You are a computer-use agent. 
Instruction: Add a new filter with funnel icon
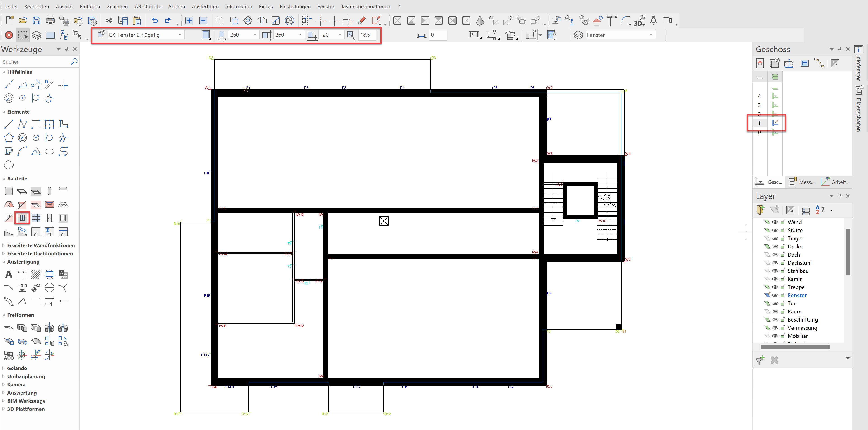(760, 360)
